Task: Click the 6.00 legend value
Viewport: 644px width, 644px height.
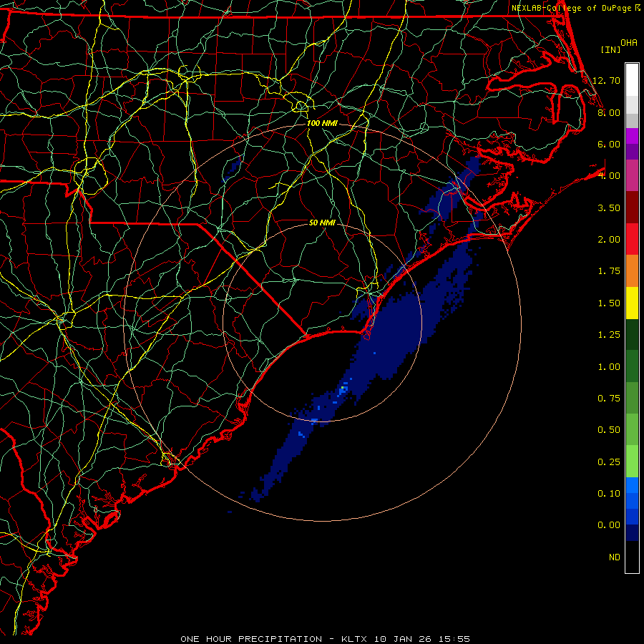Action: pos(609,144)
